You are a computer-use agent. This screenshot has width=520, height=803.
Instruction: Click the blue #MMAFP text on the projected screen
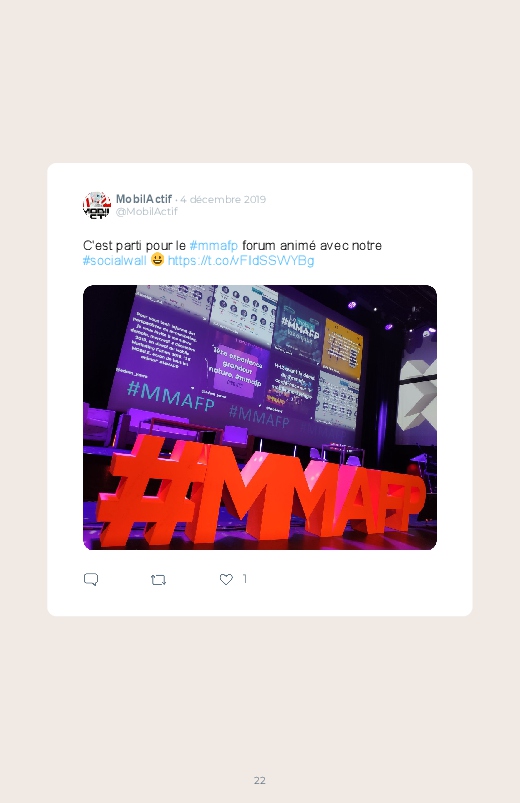[x=171, y=396]
